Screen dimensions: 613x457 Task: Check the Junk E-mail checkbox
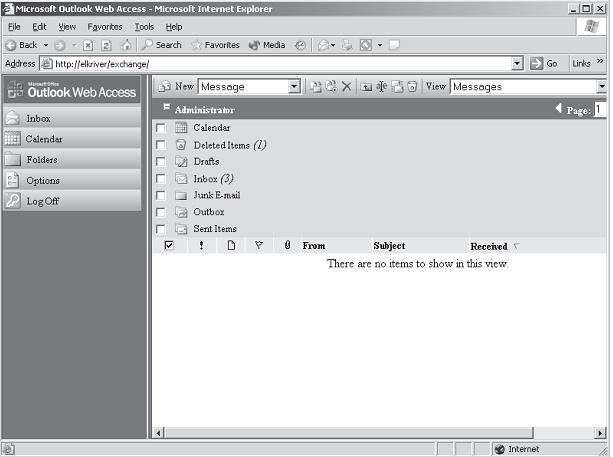tap(160, 195)
